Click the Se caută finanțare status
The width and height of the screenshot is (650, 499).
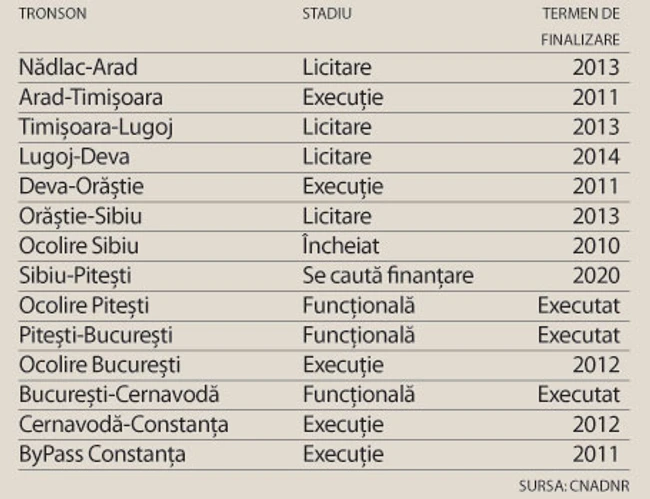tap(387, 276)
